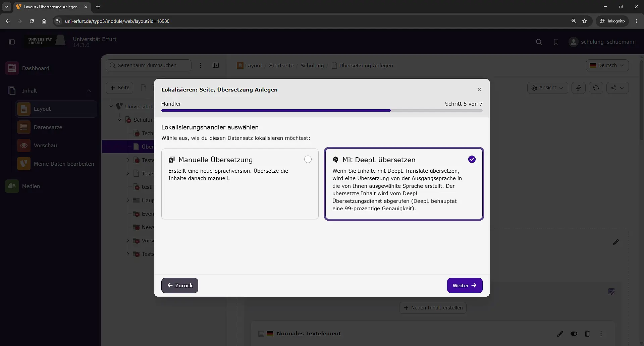Open more options for Normales Textelement
The width and height of the screenshot is (644, 346).
tap(601, 334)
